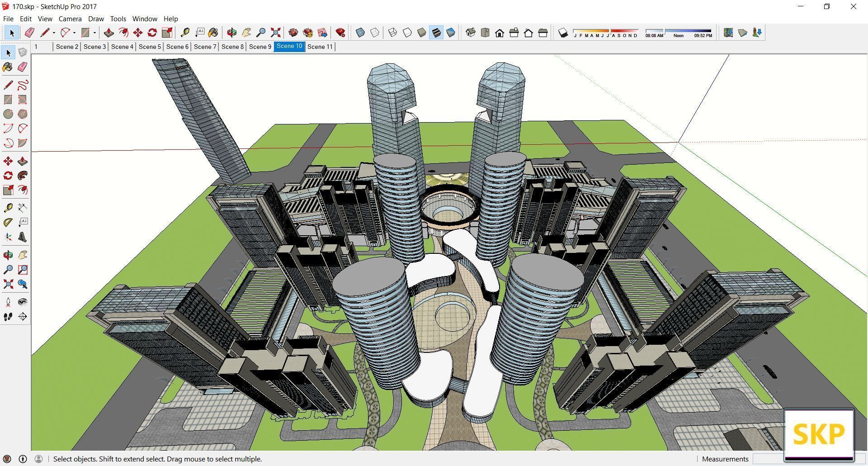Select the Zoom Window tool
The width and height of the screenshot is (868, 466).
(x=23, y=270)
